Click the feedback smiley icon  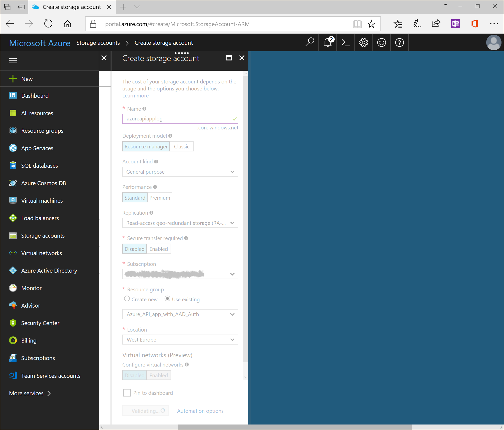point(381,43)
